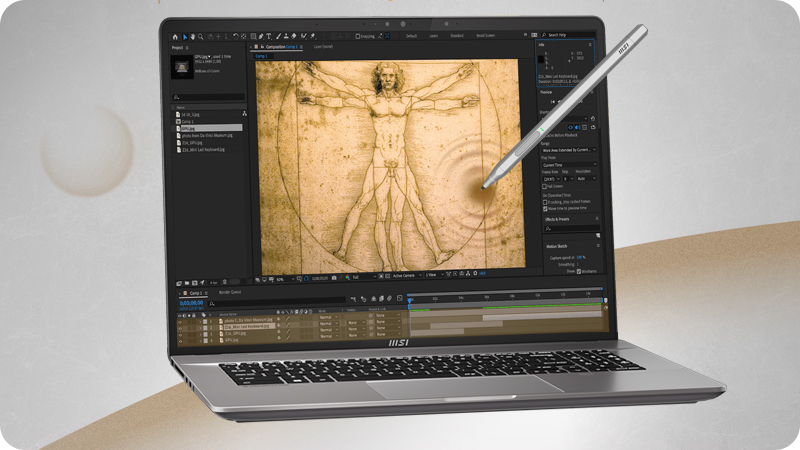Select the Rectangle shape tool
Screen dimensions: 800x450
pyautogui.click(x=253, y=37)
